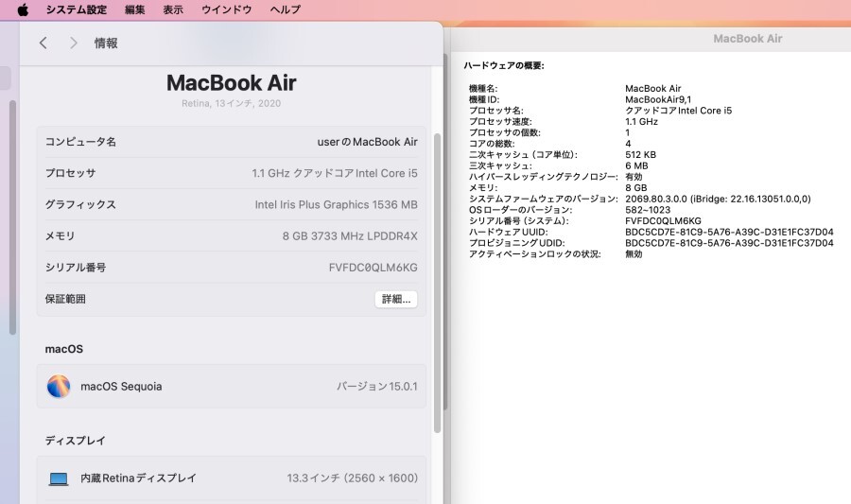
Task: Click memory value '8 GB' in system report
Action: pos(636,188)
